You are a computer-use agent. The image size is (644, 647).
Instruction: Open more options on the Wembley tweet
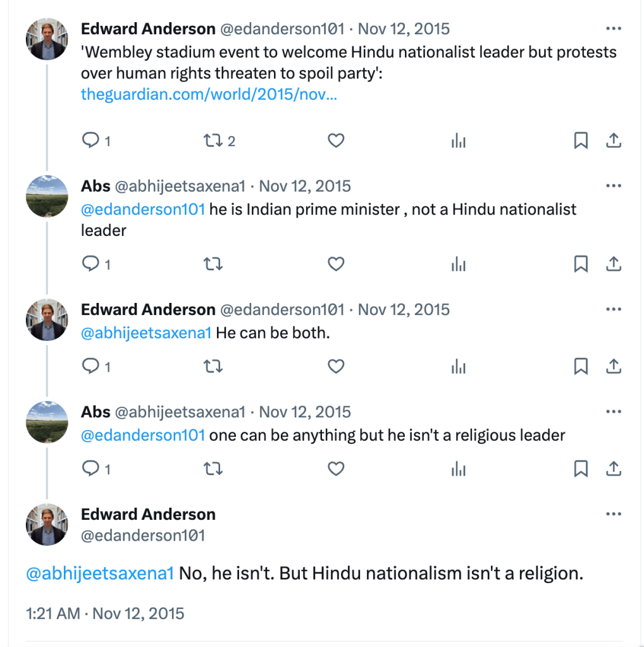click(613, 28)
